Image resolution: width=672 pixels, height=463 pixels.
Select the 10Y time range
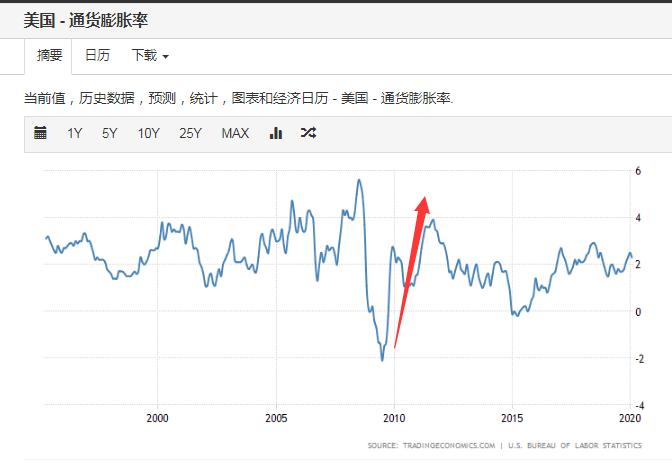(148, 133)
